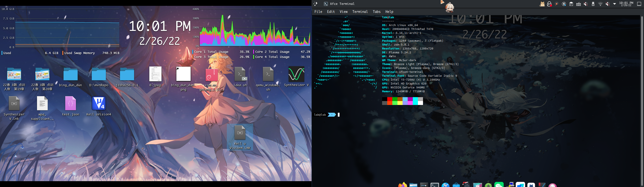Image resolution: width=644 pixels, height=187 pixels.
Task: Open the Terminal menu in menu bar
Action: [360, 12]
